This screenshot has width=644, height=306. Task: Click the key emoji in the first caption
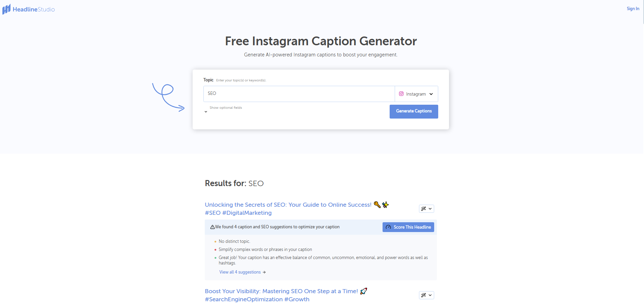pyautogui.click(x=377, y=205)
